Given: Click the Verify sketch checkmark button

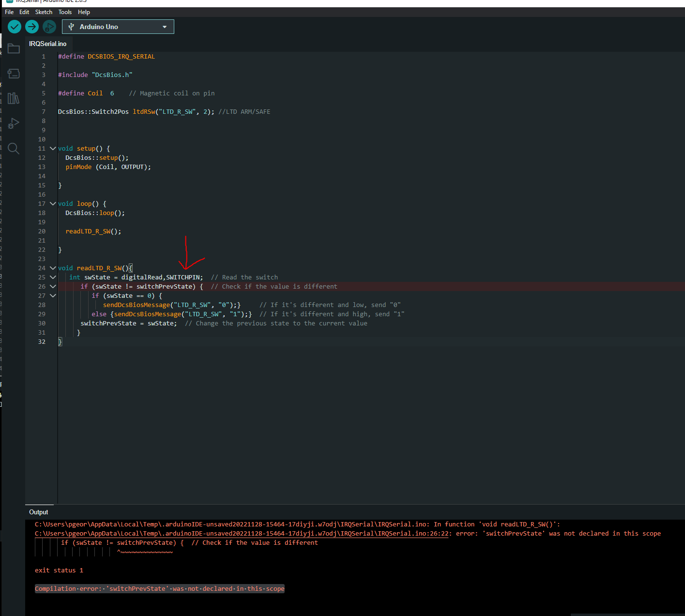Looking at the screenshot, I should 15,27.
